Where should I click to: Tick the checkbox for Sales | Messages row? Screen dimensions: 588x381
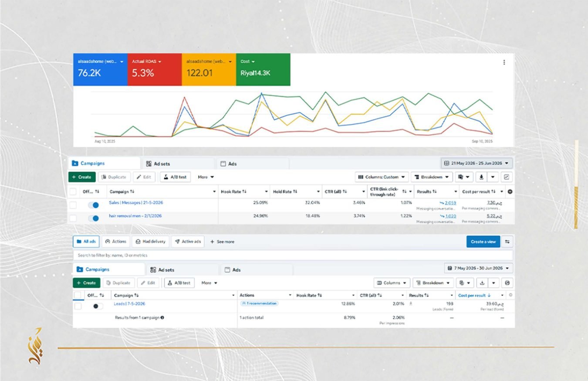[73, 205]
